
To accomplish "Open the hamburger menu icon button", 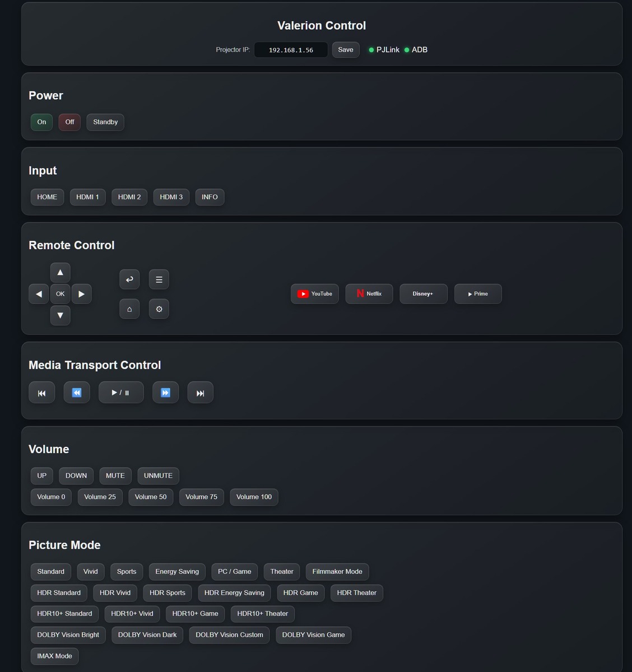I will click(159, 279).
